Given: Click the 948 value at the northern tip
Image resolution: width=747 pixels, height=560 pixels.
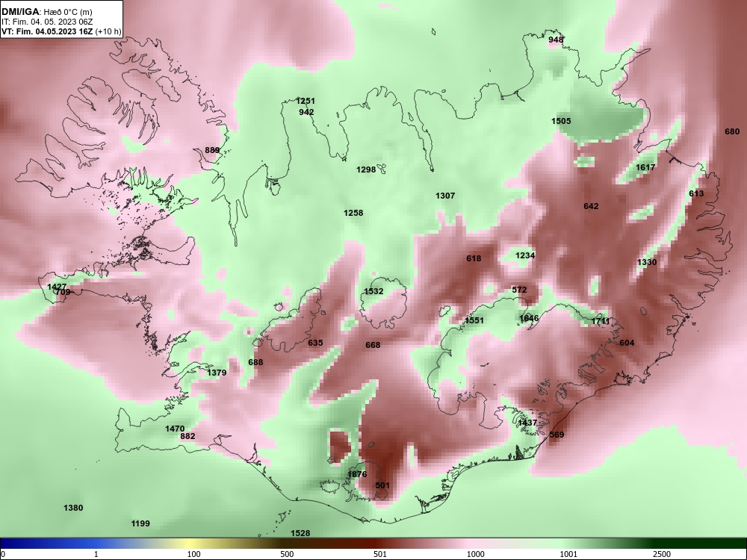Looking at the screenshot, I should click(556, 40).
